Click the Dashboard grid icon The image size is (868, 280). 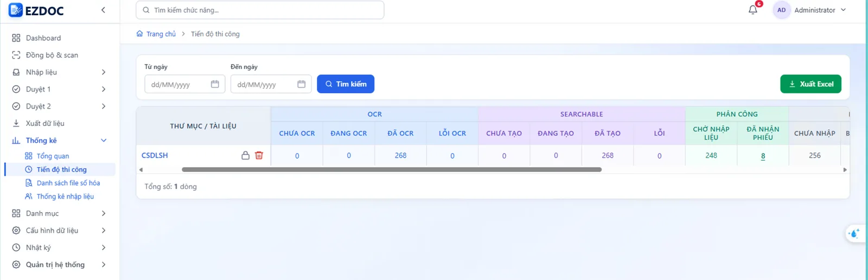(x=16, y=38)
